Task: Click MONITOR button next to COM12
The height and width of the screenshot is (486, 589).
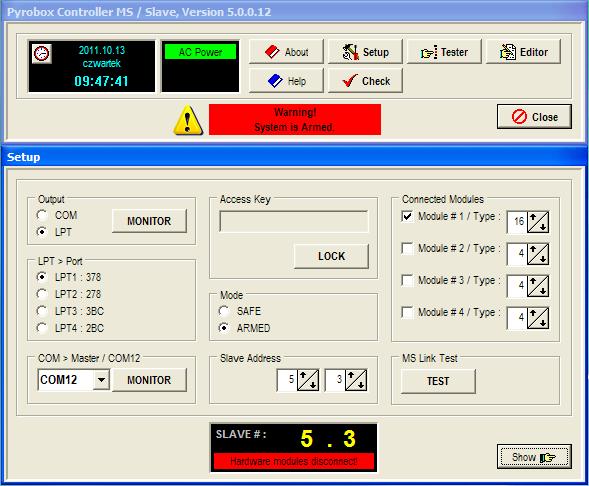Action: pyautogui.click(x=149, y=380)
